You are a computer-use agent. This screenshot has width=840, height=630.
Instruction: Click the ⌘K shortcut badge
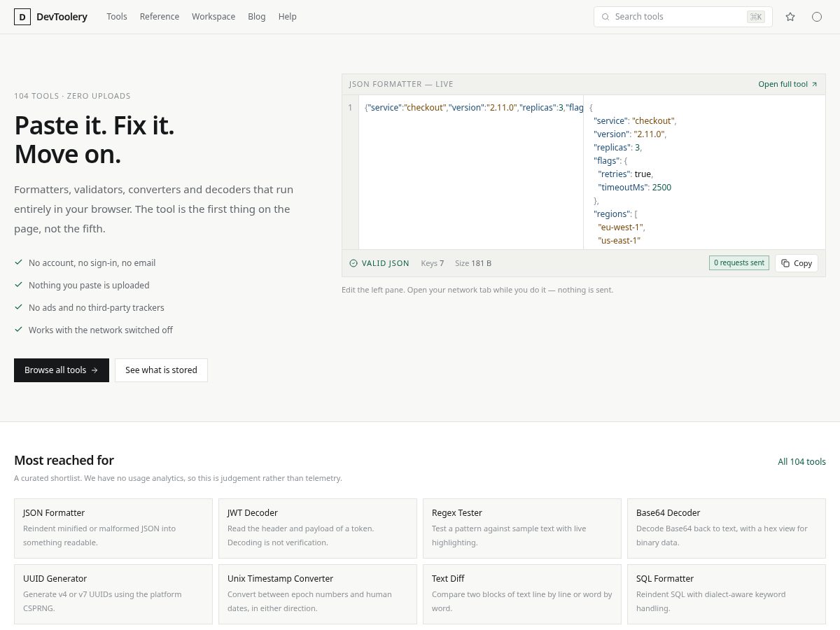(756, 17)
